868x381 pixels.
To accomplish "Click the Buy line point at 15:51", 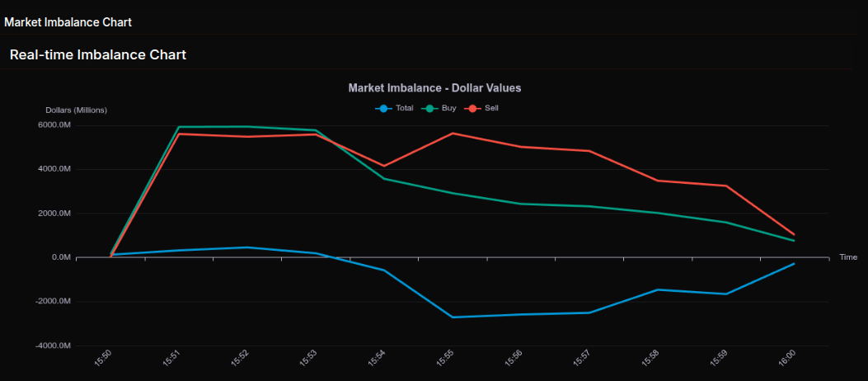I will tap(179, 127).
